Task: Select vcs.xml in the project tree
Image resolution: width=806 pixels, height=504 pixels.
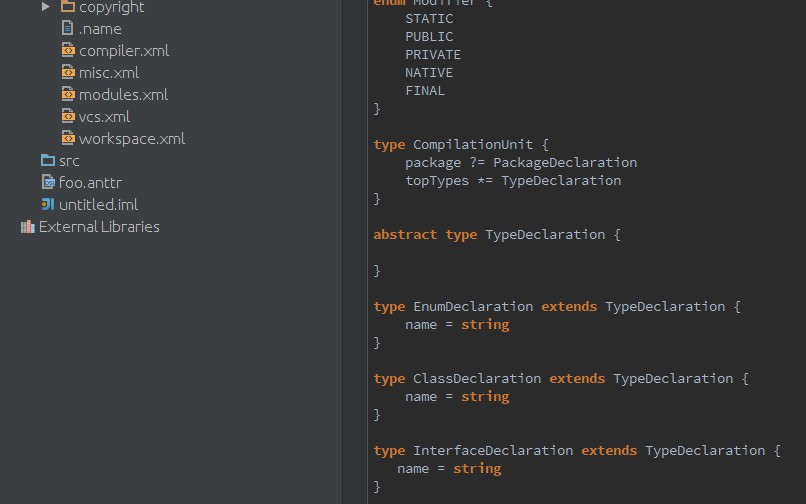Action: pyautogui.click(x=105, y=117)
